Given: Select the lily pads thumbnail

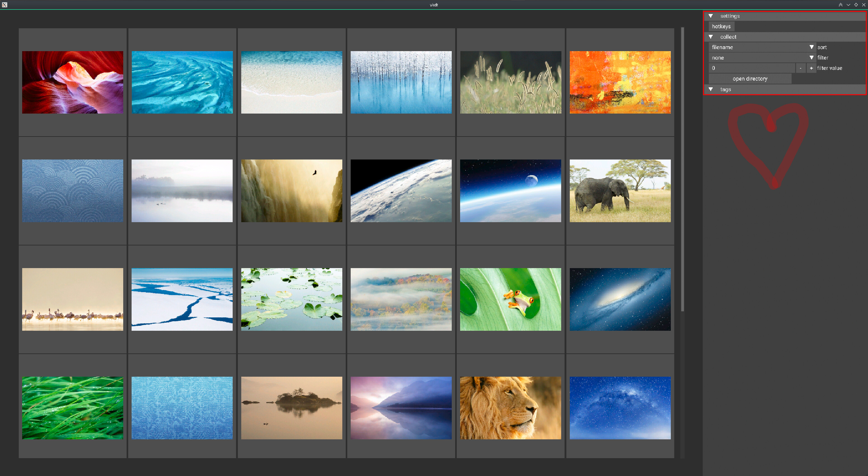Looking at the screenshot, I should 291,299.
